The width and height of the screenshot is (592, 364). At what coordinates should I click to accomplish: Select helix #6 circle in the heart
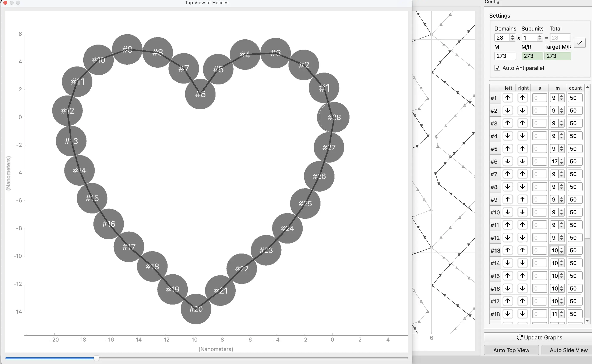click(x=200, y=94)
